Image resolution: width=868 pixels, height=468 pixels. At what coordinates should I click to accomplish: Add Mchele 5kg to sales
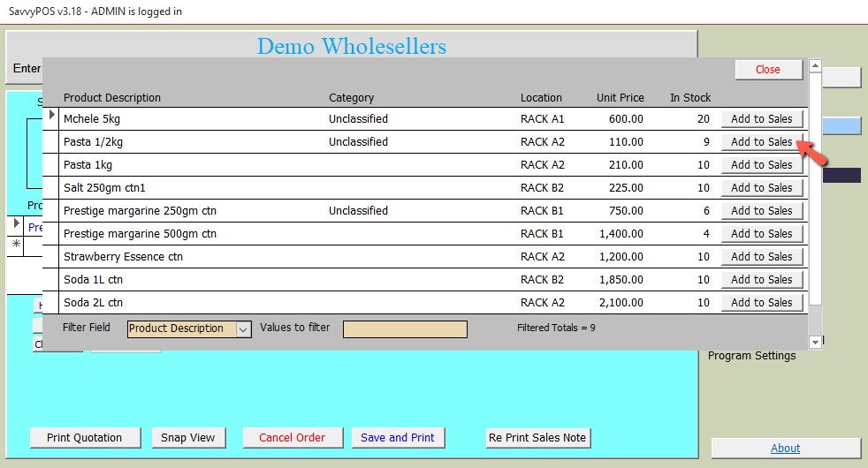(761, 119)
